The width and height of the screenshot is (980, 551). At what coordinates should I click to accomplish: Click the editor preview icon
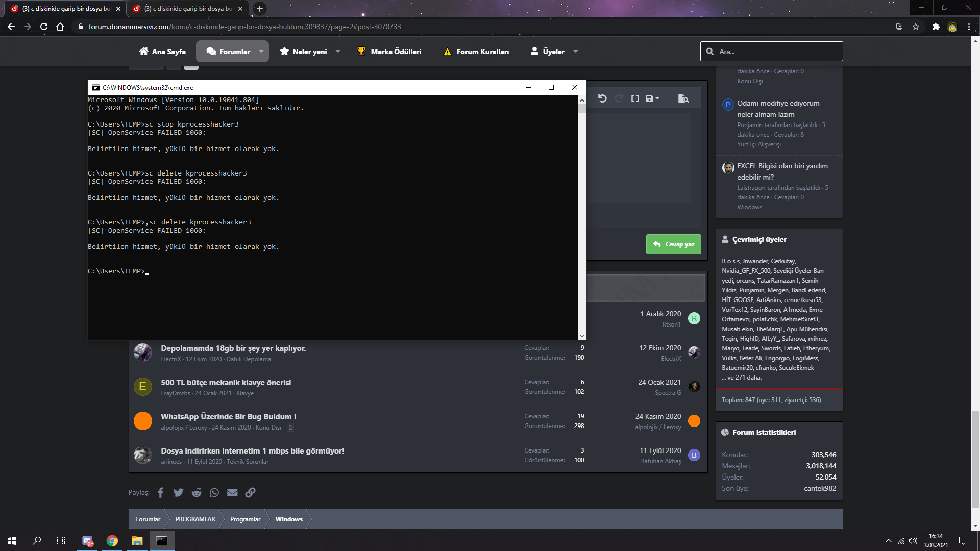683,98
